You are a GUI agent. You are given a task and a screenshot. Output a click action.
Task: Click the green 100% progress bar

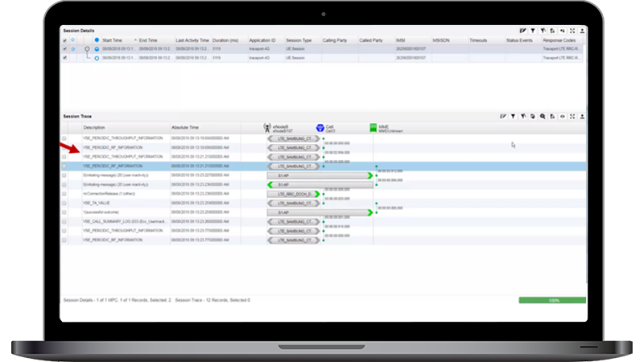tap(552, 299)
